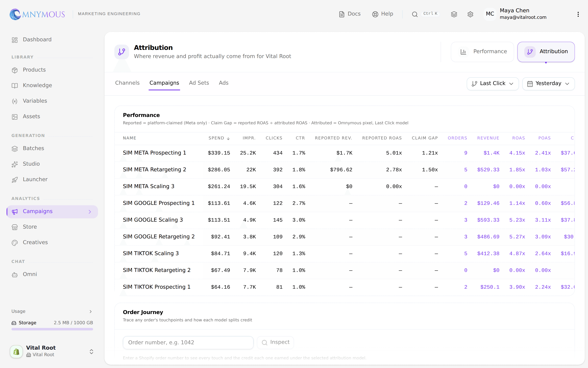The height and width of the screenshot is (368, 588).
Task: Open Omni chat
Action: coord(52,275)
